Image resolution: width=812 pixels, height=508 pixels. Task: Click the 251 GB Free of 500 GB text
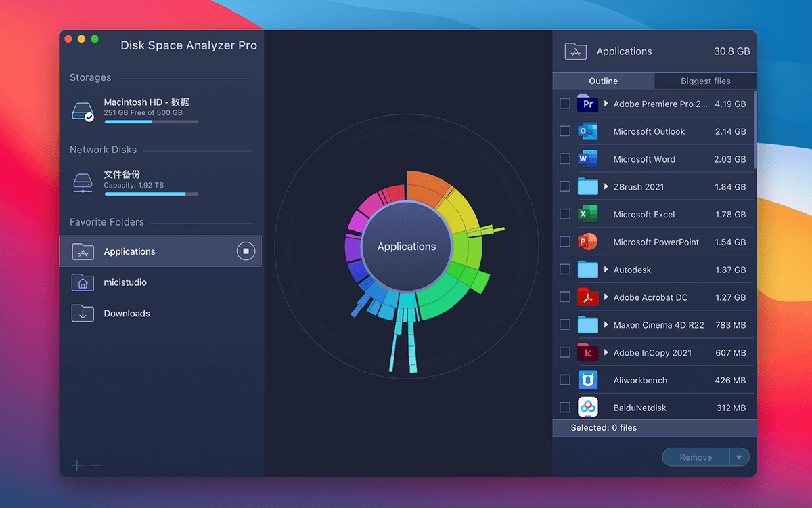(143, 112)
